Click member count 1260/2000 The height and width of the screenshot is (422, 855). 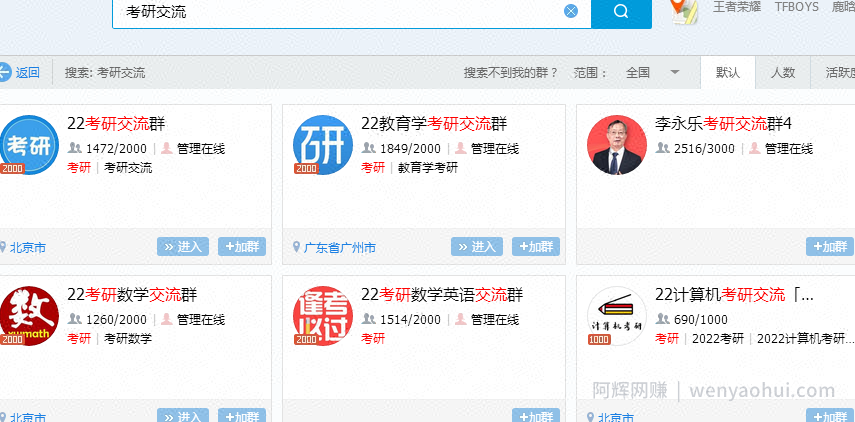click(x=116, y=319)
